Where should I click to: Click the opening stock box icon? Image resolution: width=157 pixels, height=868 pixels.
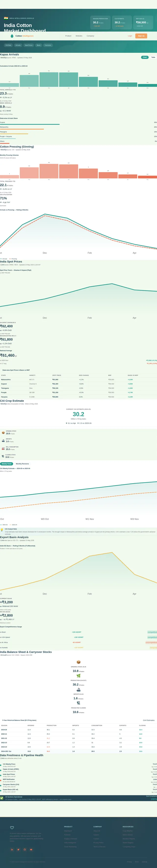click(3, 433)
